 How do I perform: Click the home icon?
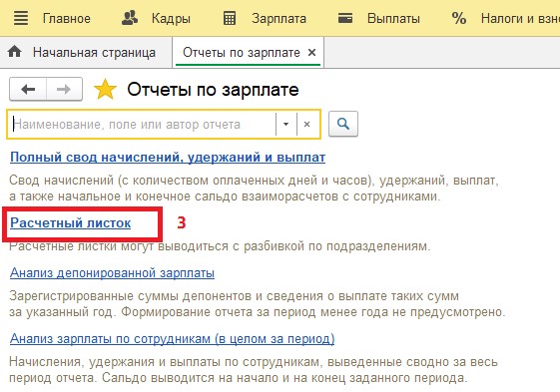point(14,52)
